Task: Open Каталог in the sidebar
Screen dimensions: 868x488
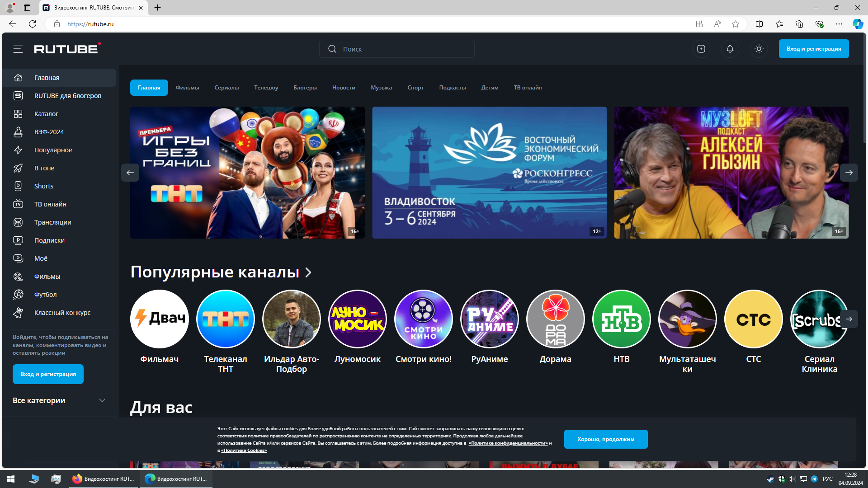Action: (x=46, y=114)
